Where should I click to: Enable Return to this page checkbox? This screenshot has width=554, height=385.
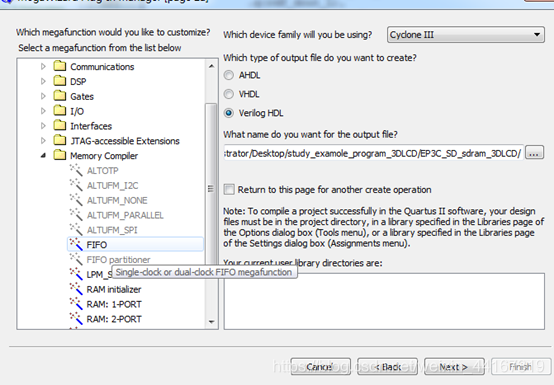click(x=229, y=190)
